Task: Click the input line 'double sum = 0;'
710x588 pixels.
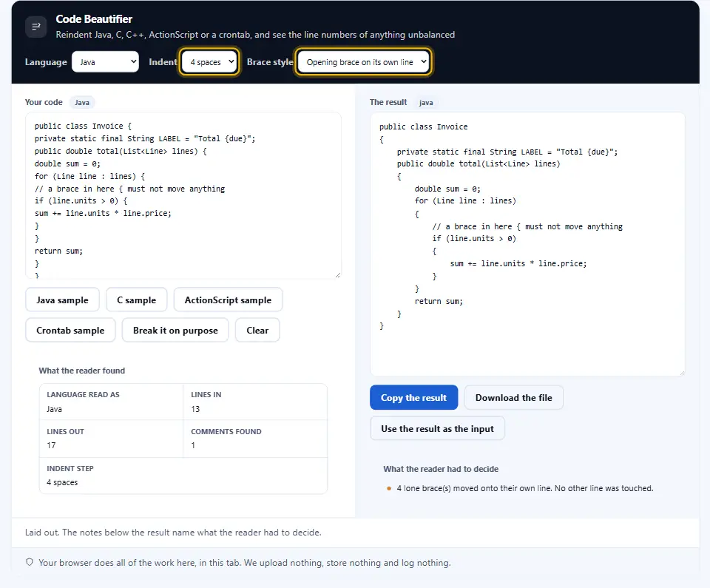Action: 67,163
